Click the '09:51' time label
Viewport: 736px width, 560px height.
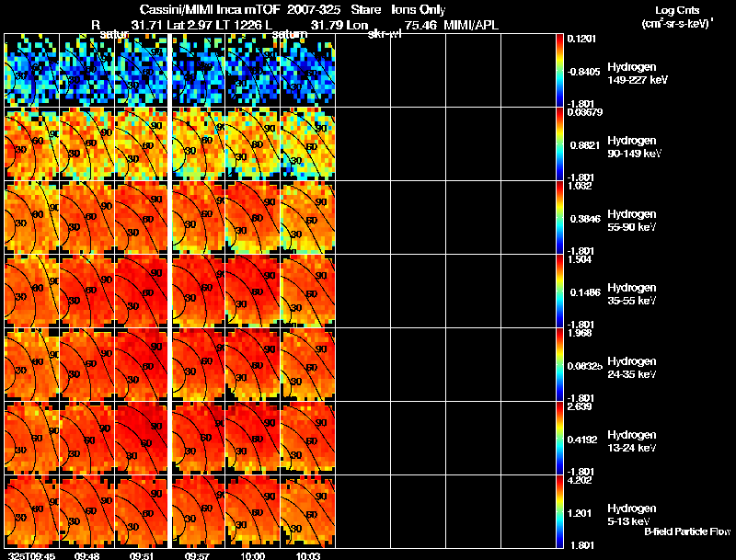tap(140, 556)
